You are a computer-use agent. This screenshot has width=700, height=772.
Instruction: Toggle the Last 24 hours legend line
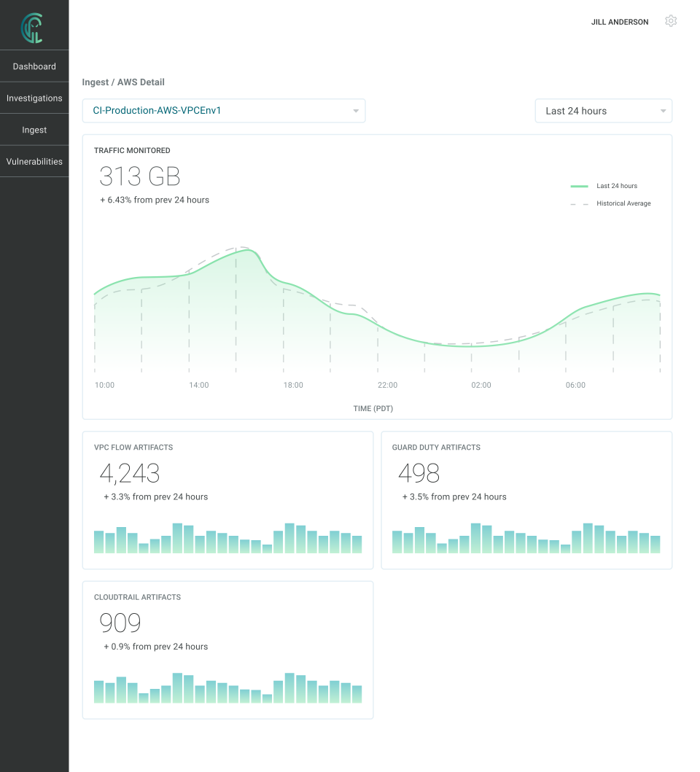[579, 186]
